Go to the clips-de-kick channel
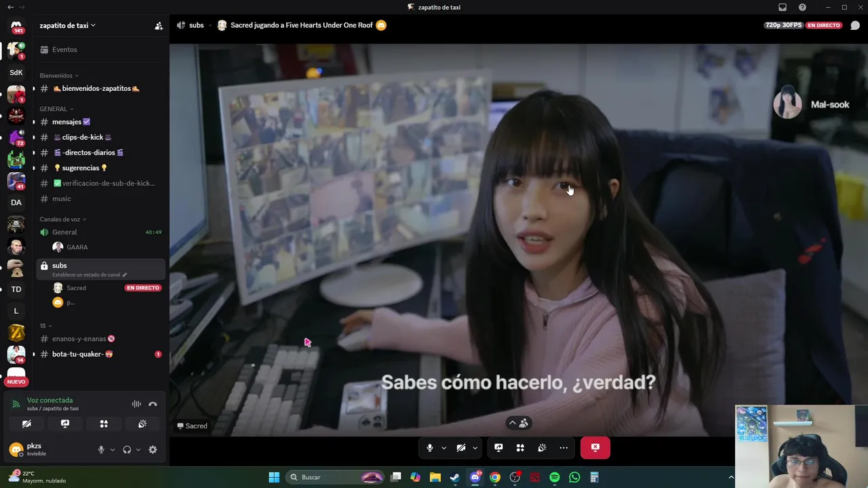The height and width of the screenshot is (488, 868). pos(100,137)
